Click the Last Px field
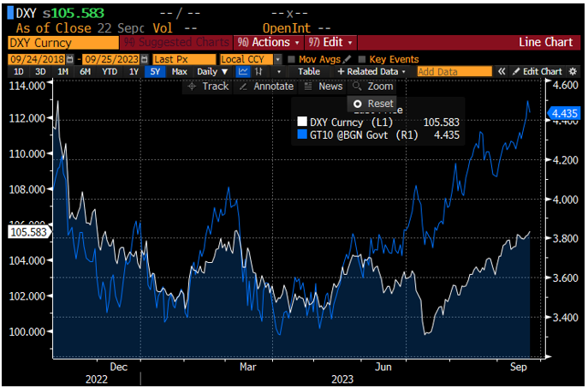588x388 pixels. pyautogui.click(x=184, y=59)
